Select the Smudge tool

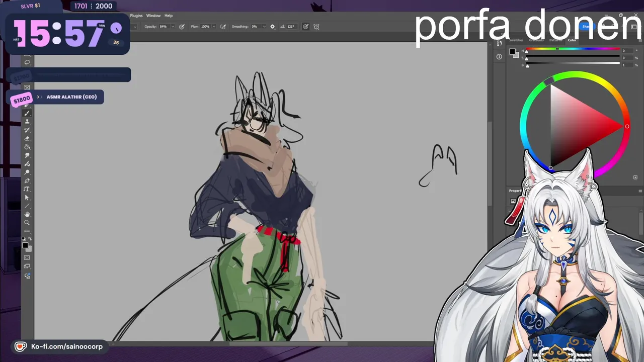pos(27,155)
